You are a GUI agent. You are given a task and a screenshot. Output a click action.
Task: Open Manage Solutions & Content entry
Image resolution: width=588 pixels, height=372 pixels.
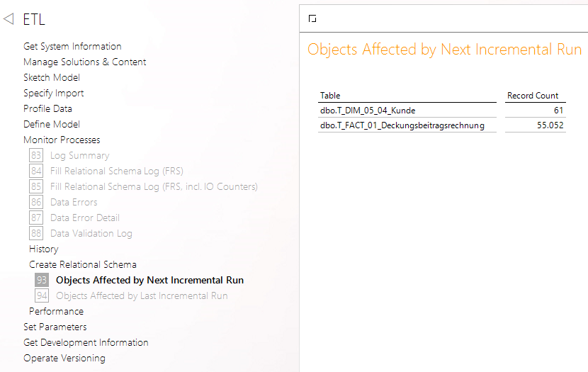click(x=85, y=62)
